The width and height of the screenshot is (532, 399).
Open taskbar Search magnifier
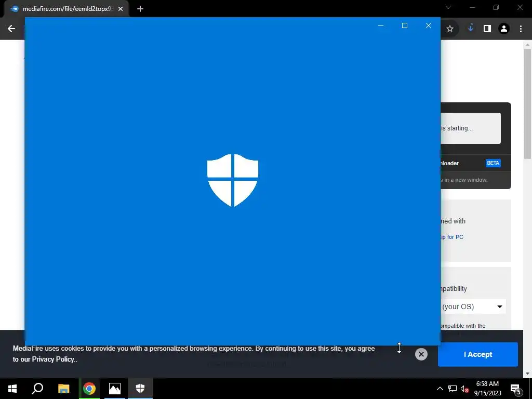tap(37, 389)
